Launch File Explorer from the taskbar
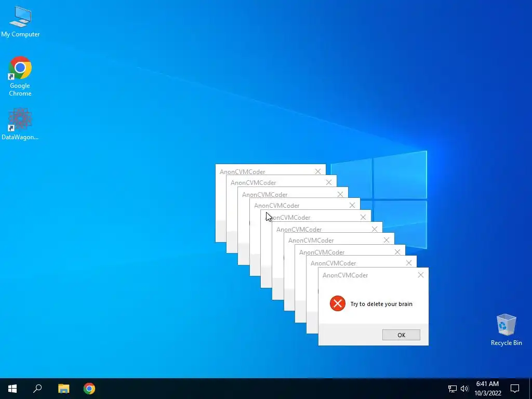The image size is (532, 399). (x=63, y=389)
